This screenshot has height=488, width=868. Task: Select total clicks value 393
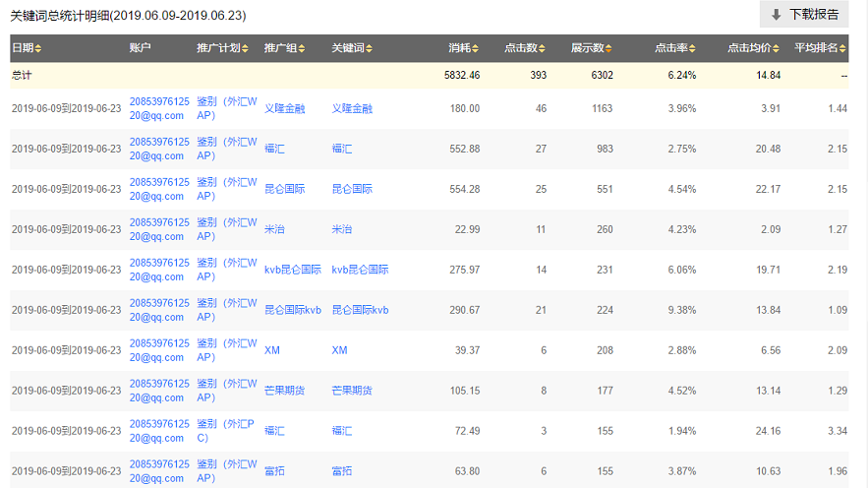pos(539,76)
